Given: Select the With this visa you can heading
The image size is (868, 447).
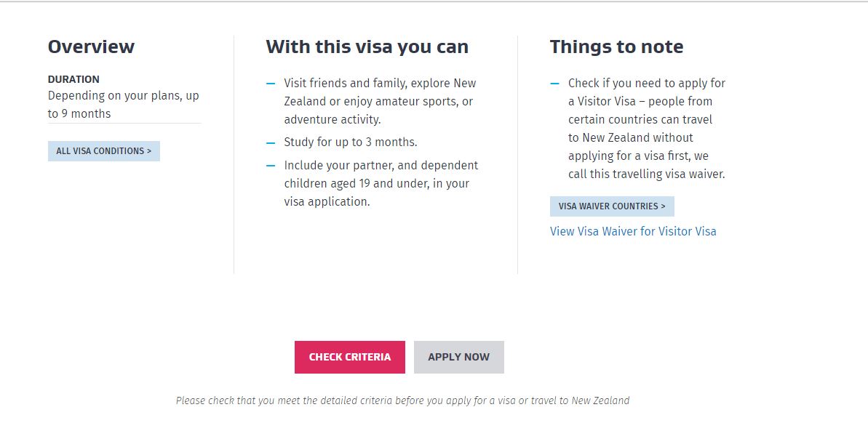Looking at the screenshot, I should click(x=366, y=46).
